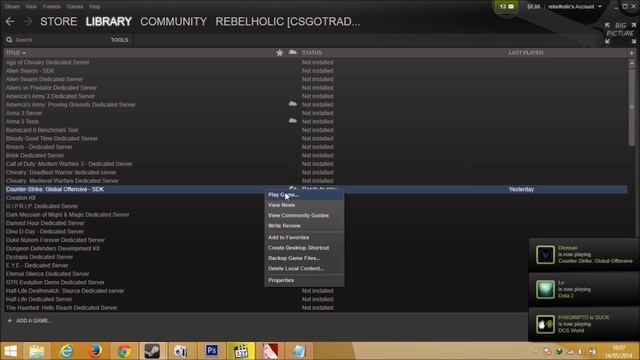Go back with the left arrow
Screen dimensions: 640x360
(x=10, y=22)
